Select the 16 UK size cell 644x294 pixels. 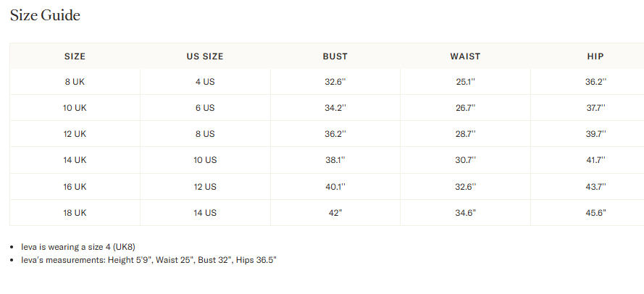[75, 186]
